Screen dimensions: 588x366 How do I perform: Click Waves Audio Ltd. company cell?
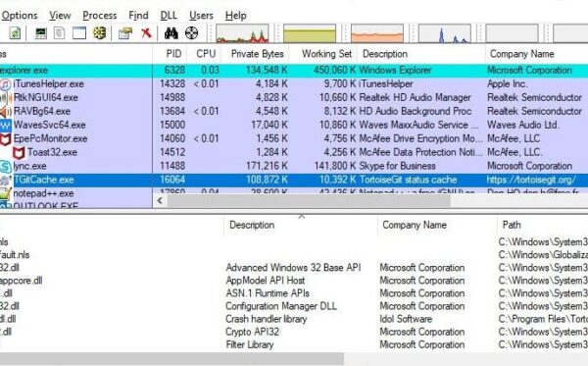tap(523, 125)
